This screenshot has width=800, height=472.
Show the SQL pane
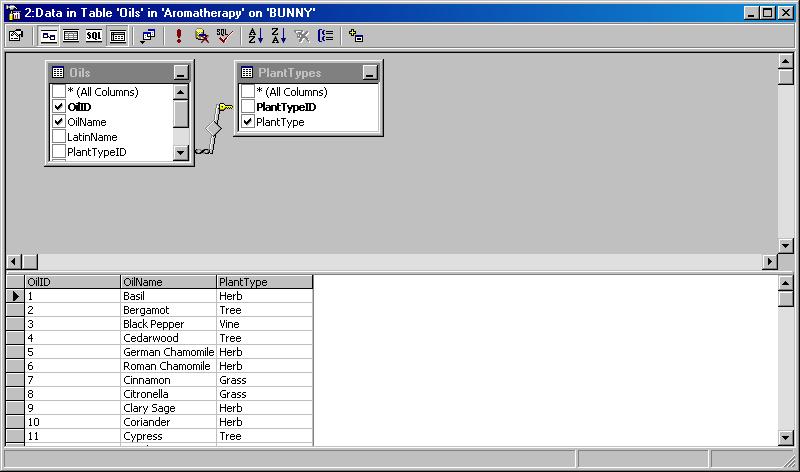94,35
